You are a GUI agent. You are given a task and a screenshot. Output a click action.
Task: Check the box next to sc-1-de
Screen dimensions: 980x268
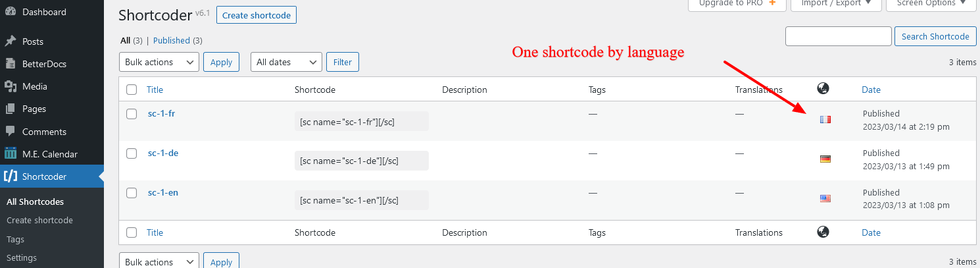(132, 153)
